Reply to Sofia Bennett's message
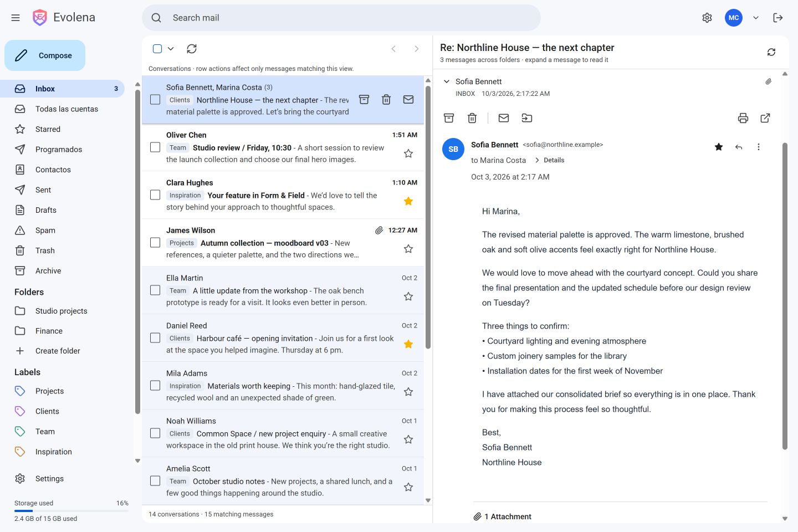Screen dimensions: 798x532 [739, 147]
